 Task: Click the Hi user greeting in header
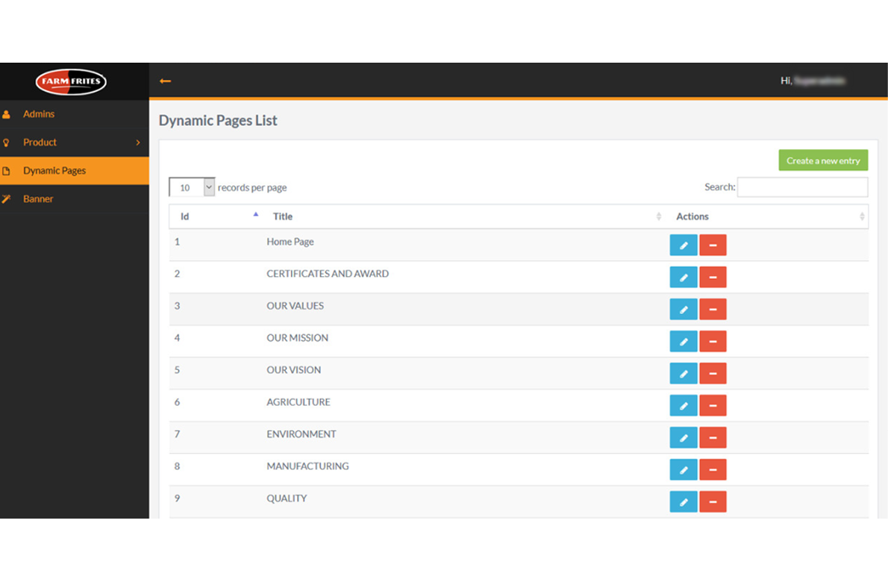pos(812,81)
